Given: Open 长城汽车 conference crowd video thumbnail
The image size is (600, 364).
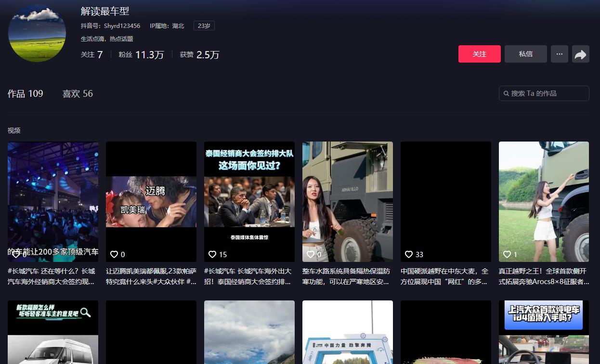Looking at the screenshot, I should (53, 202).
